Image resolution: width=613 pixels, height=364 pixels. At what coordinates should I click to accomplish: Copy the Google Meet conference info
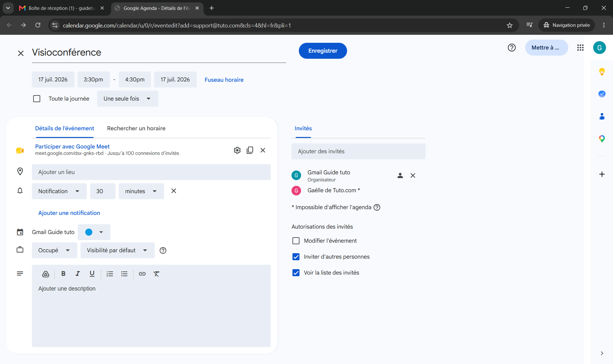(x=250, y=150)
